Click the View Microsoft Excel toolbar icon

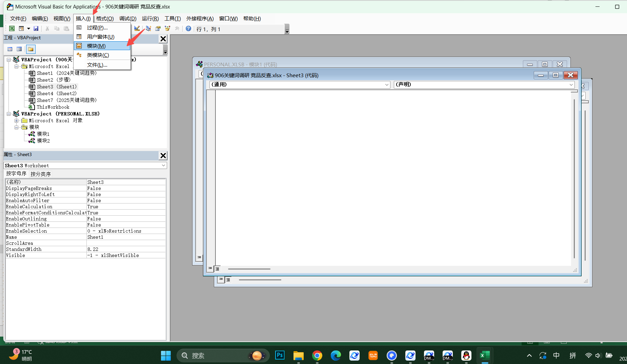point(12,29)
